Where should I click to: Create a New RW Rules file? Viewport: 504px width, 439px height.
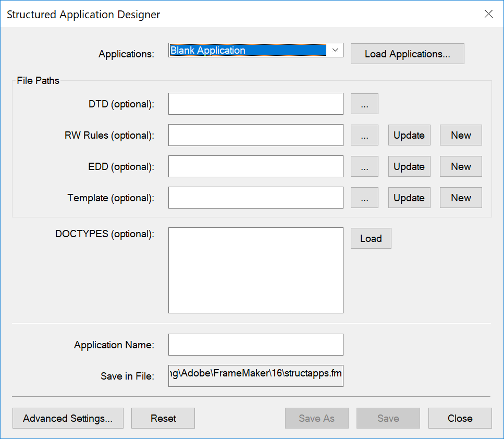pos(460,135)
